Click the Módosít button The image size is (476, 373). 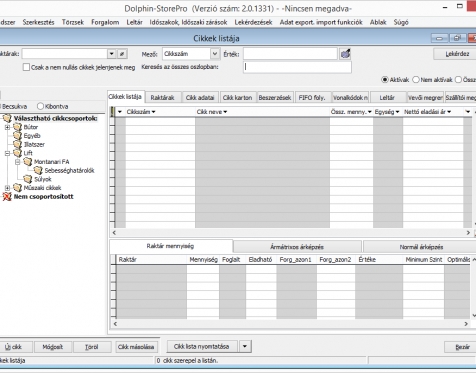click(x=53, y=347)
